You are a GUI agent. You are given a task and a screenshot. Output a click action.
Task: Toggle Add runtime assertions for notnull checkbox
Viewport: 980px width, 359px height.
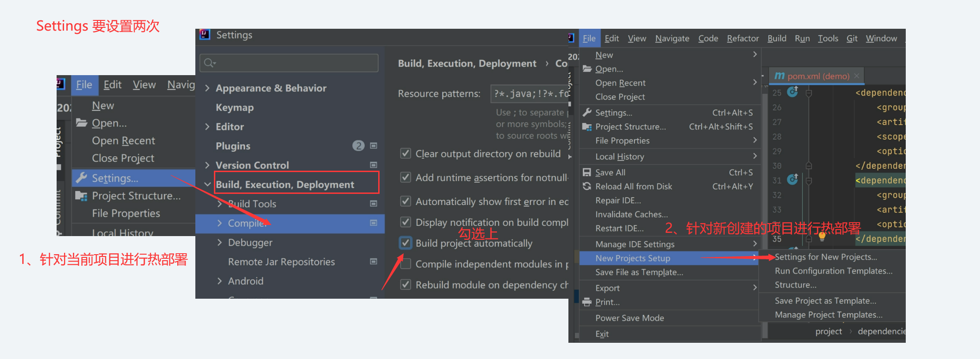pyautogui.click(x=406, y=178)
